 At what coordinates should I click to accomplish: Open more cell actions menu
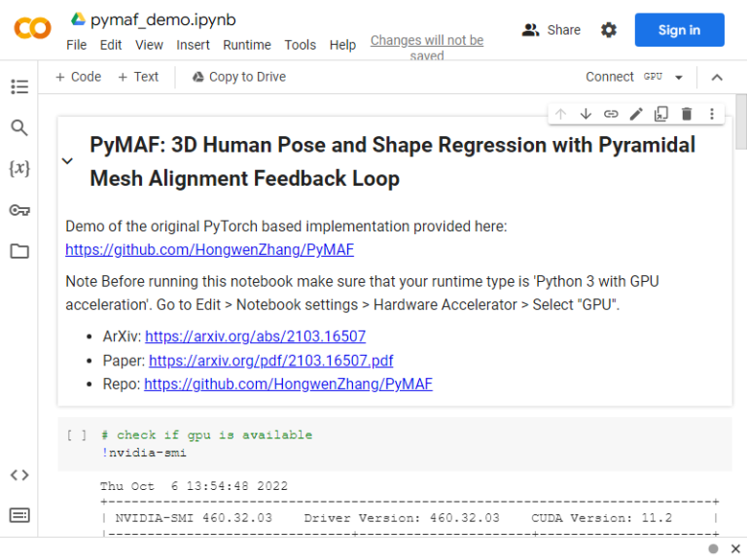pyautogui.click(x=712, y=114)
